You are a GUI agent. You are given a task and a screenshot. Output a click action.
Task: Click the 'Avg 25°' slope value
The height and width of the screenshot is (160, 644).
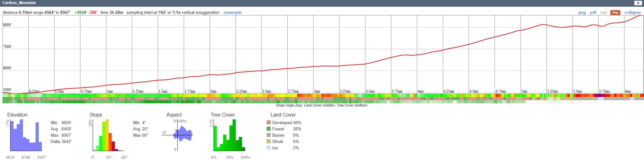tap(141, 129)
